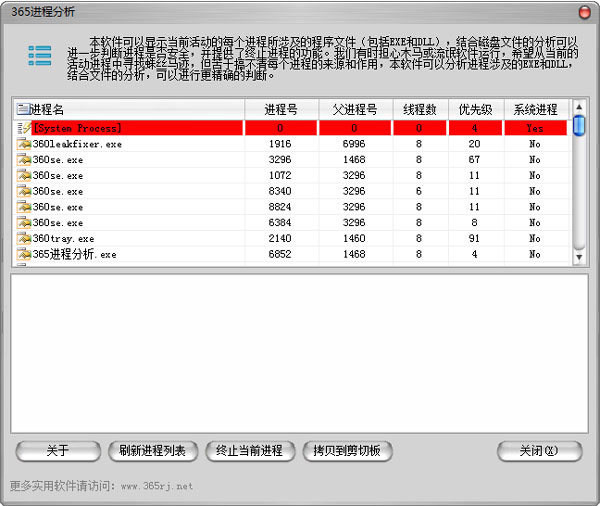Screen dimensions: 600x506
Task: Select the 360leakfixer.exe process name
Action: click(x=77, y=144)
